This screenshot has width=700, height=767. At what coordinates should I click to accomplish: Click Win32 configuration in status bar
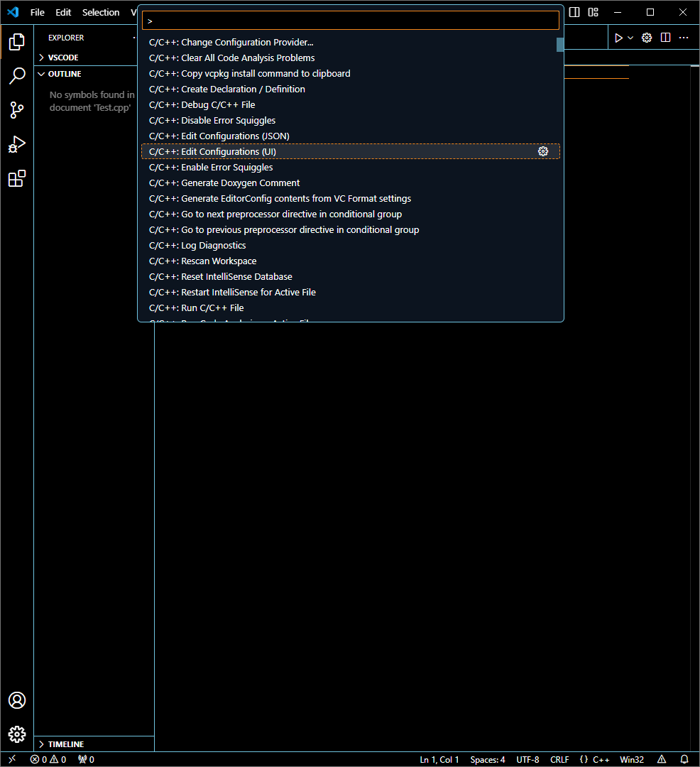[632, 759]
